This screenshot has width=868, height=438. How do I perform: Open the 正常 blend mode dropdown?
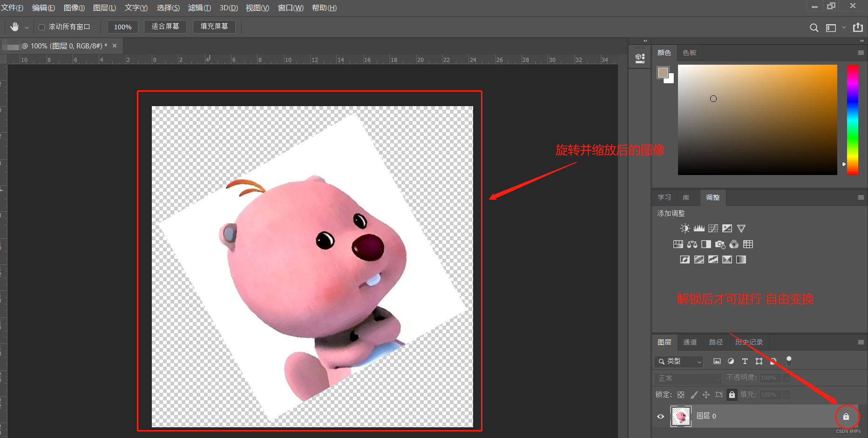click(x=688, y=378)
